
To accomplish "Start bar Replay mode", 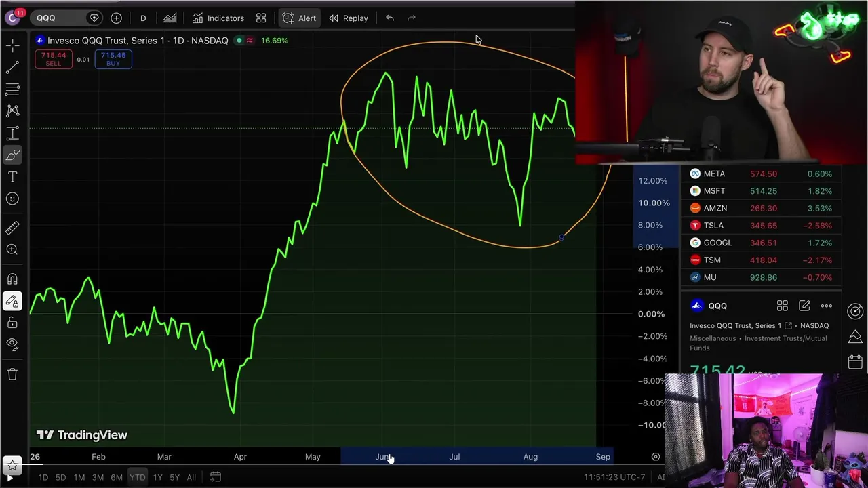I will click(x=348, y=18).
